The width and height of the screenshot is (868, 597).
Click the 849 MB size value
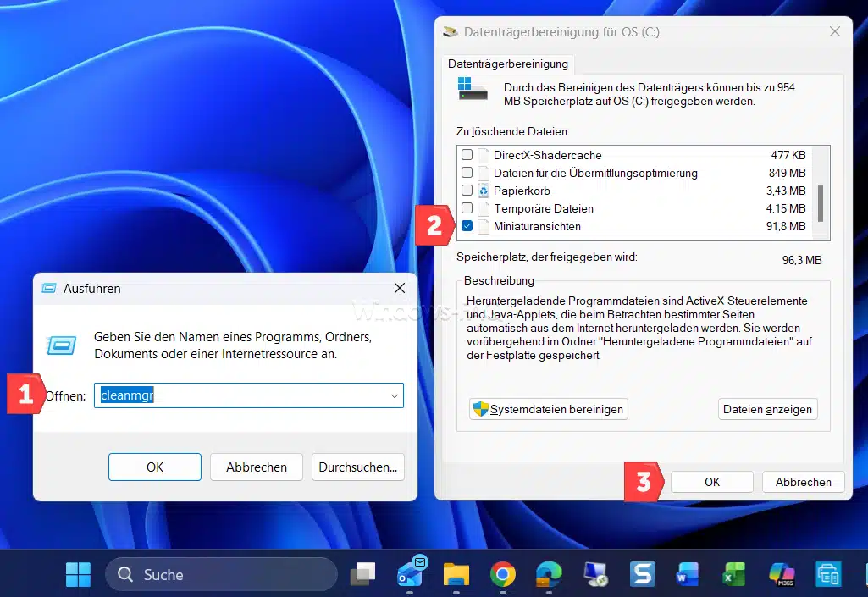pyautogui.click(x=788, y=174)
